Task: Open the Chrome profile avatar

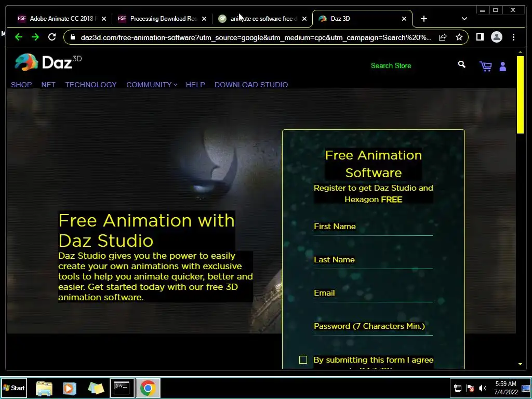Action: pos(496,37)
